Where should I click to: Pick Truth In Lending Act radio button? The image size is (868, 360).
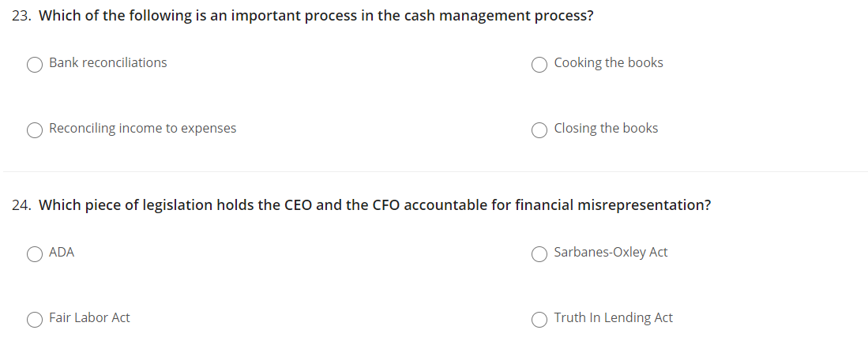(x=539, y=320)
